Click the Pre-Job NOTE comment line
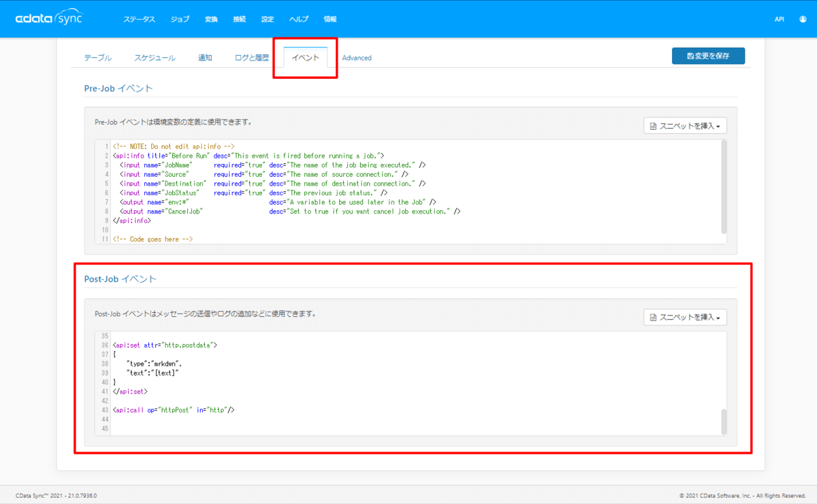Viewport: 817px width, 504px height. (174, 146)
